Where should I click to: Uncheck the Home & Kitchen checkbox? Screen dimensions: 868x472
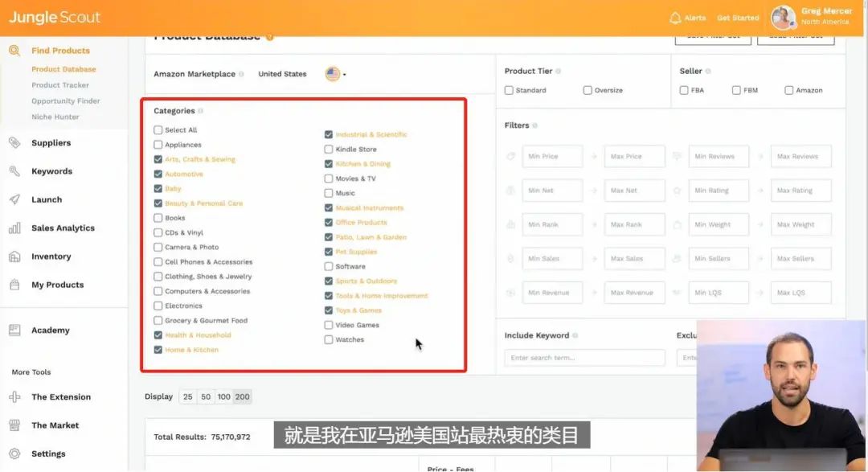click(158, 350)
